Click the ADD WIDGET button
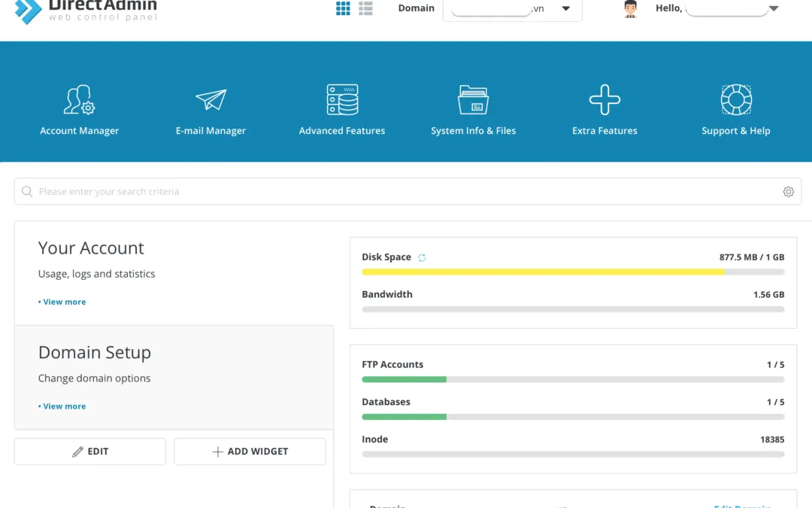 (250, 451)
